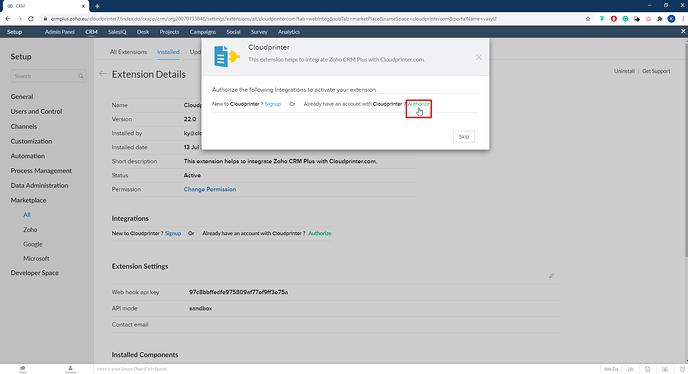Reload the page with the refresh icon
The image size is (688, 374).
pos(31,19)
